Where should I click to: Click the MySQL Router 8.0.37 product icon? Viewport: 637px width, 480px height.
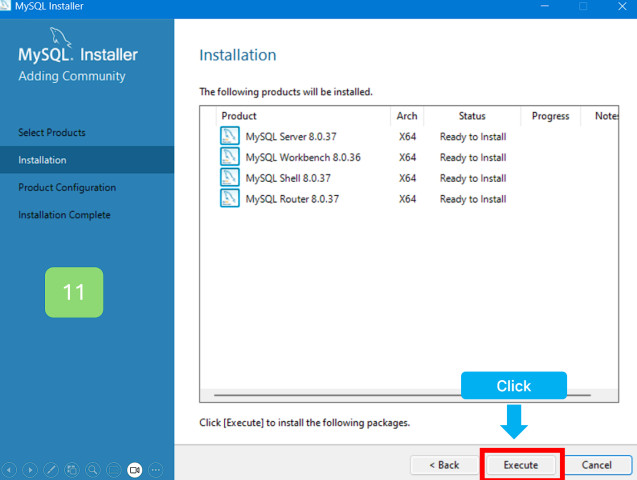230,198
